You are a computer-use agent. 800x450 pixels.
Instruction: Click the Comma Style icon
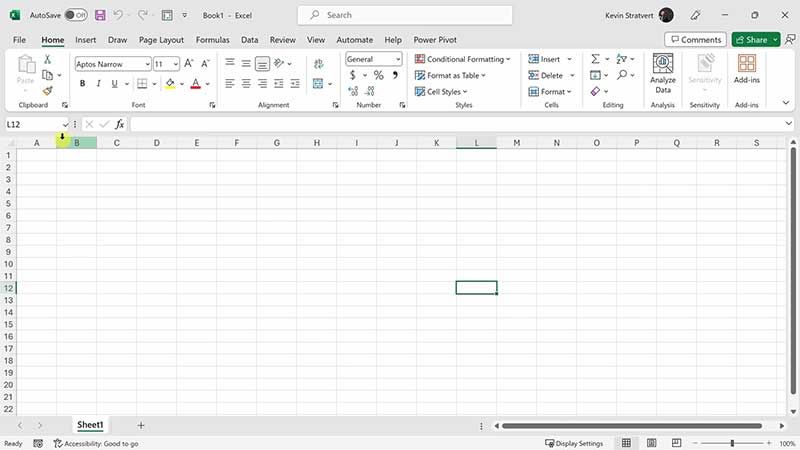tap(395, 75)
